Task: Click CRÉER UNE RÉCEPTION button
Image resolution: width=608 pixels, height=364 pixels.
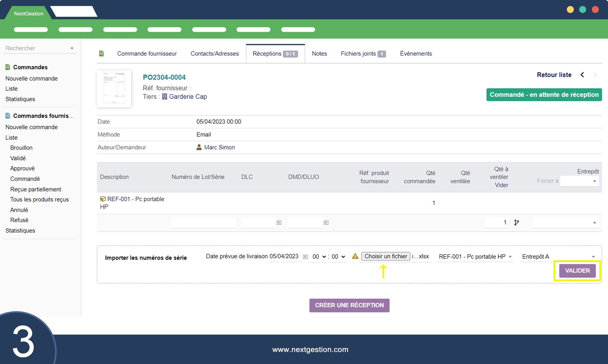Action: (x=349, y=305)
